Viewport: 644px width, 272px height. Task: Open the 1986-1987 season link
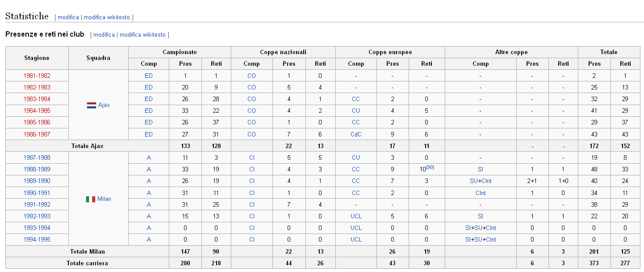point(37,134)
